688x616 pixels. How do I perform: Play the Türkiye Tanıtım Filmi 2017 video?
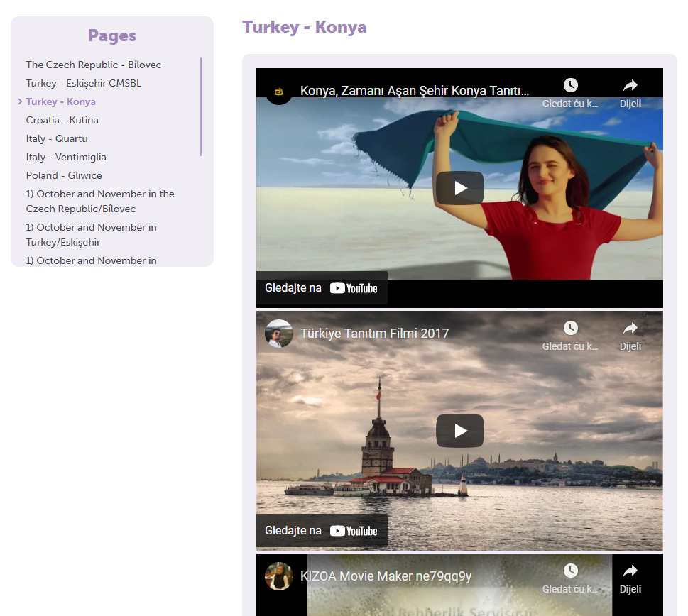459,431
